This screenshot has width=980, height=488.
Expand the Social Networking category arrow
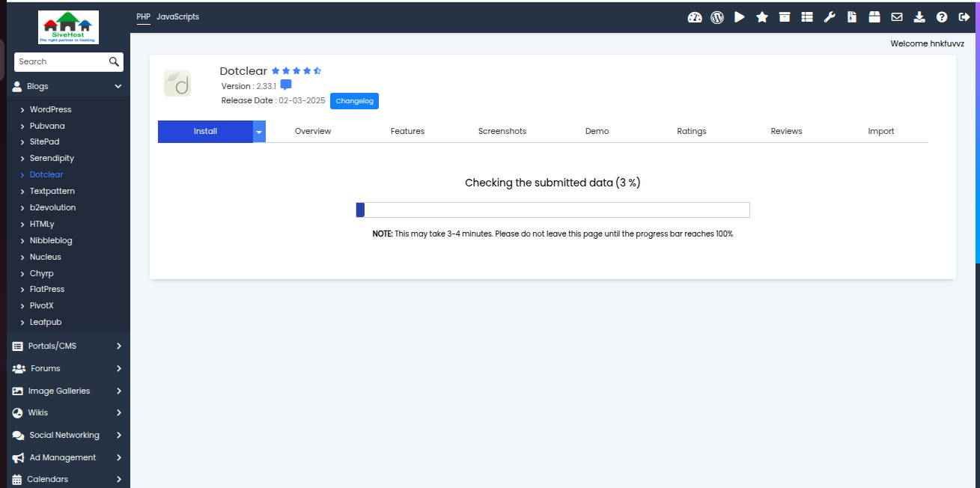point(119,436)
